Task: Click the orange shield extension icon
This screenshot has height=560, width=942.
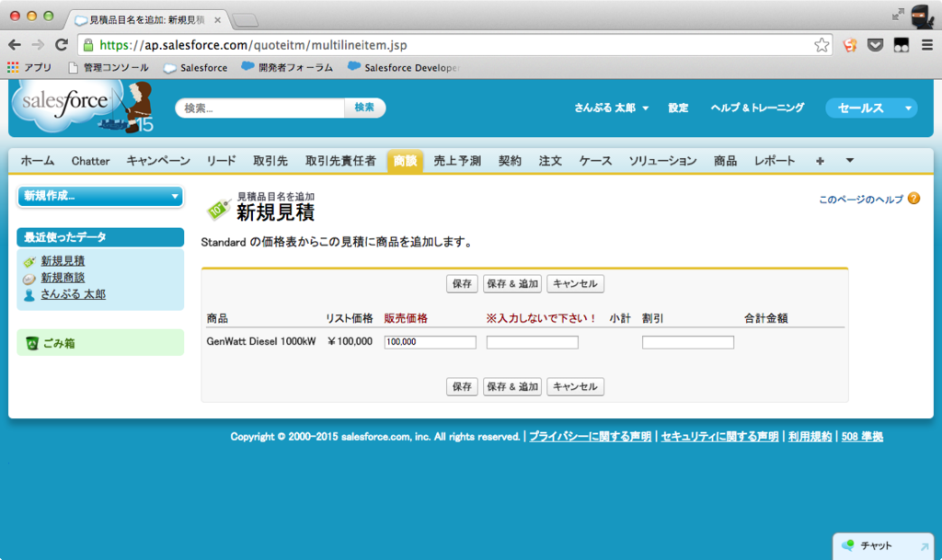Action: click(849, 45)
